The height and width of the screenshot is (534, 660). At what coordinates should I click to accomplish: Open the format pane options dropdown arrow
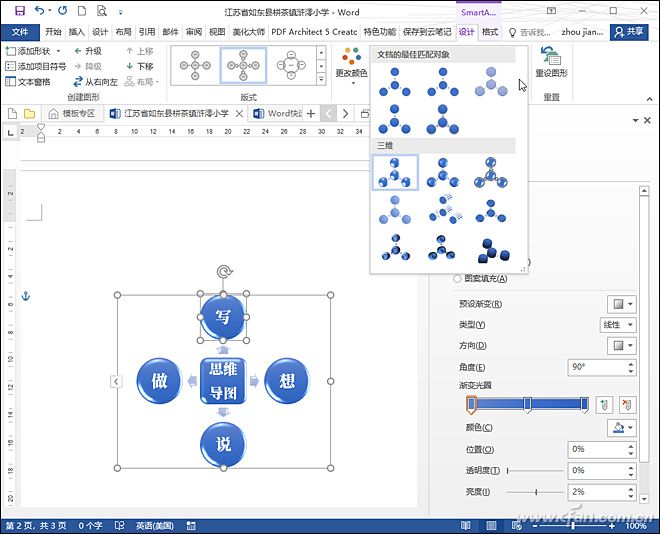(x=635, y=120)
